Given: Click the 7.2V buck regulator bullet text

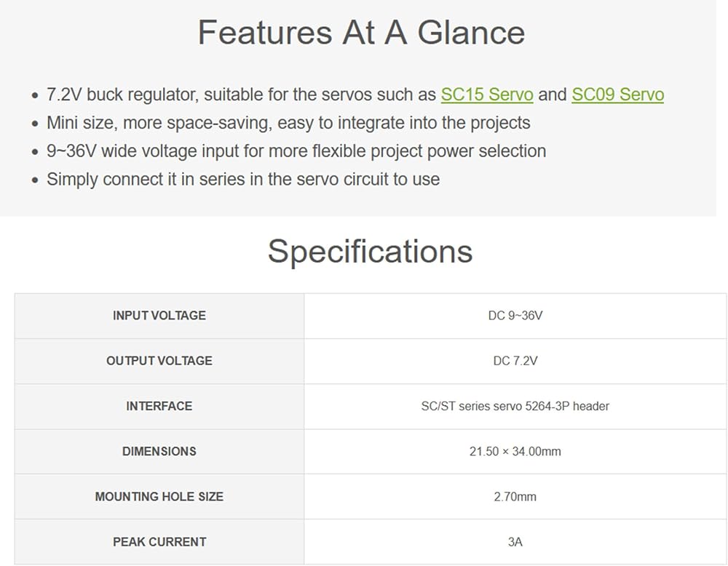Looking at the screenshot, I should pos(355,95).
